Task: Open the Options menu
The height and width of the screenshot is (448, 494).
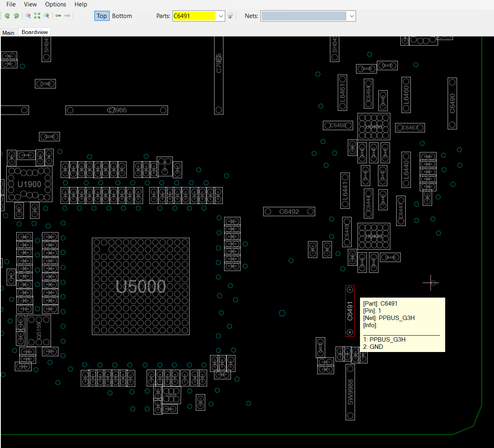Action: (x=56, y=4)
